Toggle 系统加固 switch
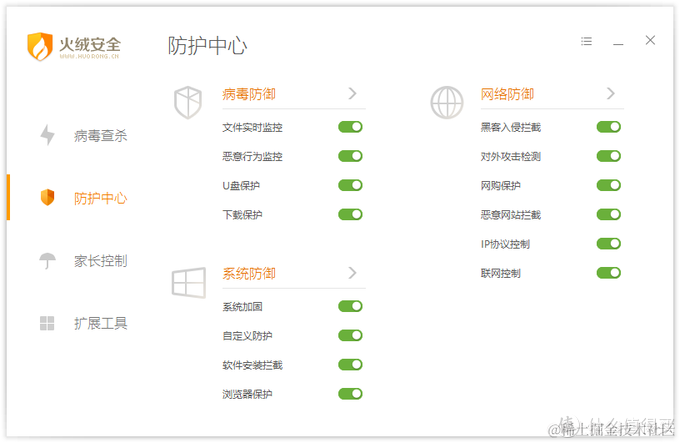This screenshot has height=443, width=680. pyautogui.click(x=350, y=306)
